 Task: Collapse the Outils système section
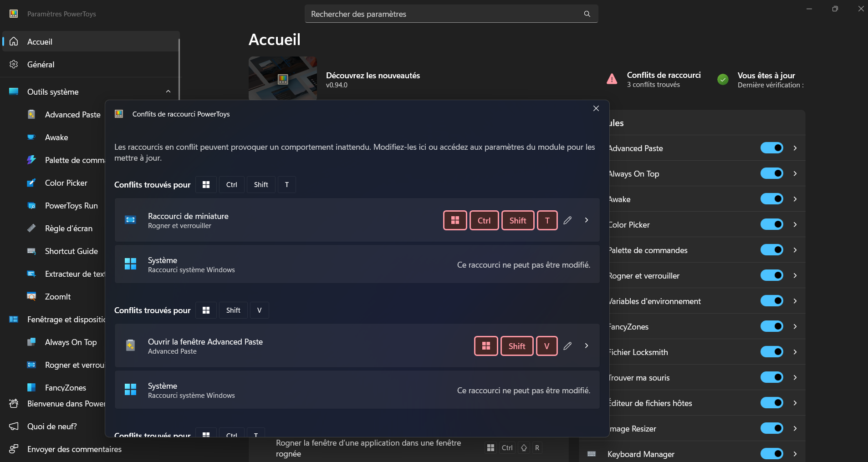(168, 91)
